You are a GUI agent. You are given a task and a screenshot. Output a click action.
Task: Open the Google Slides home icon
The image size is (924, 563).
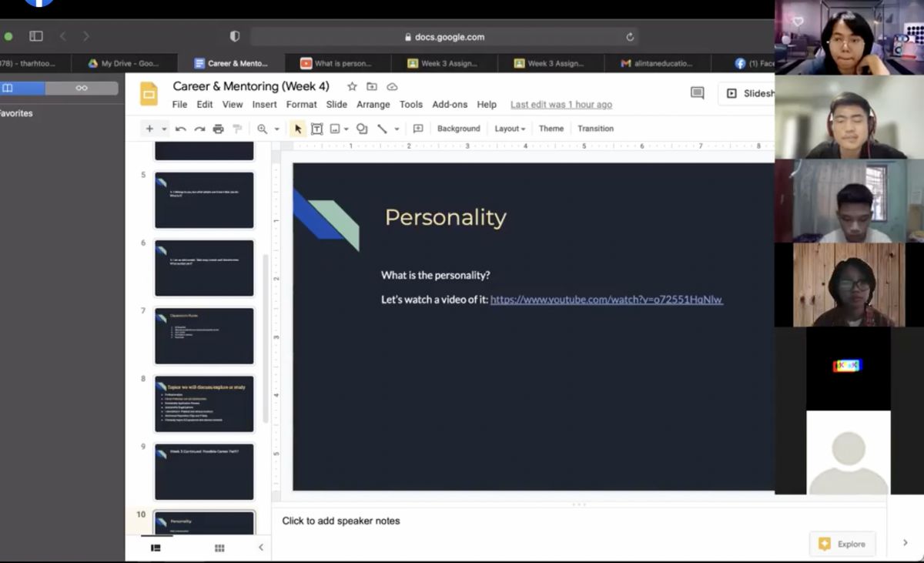[x=149, y=94]
